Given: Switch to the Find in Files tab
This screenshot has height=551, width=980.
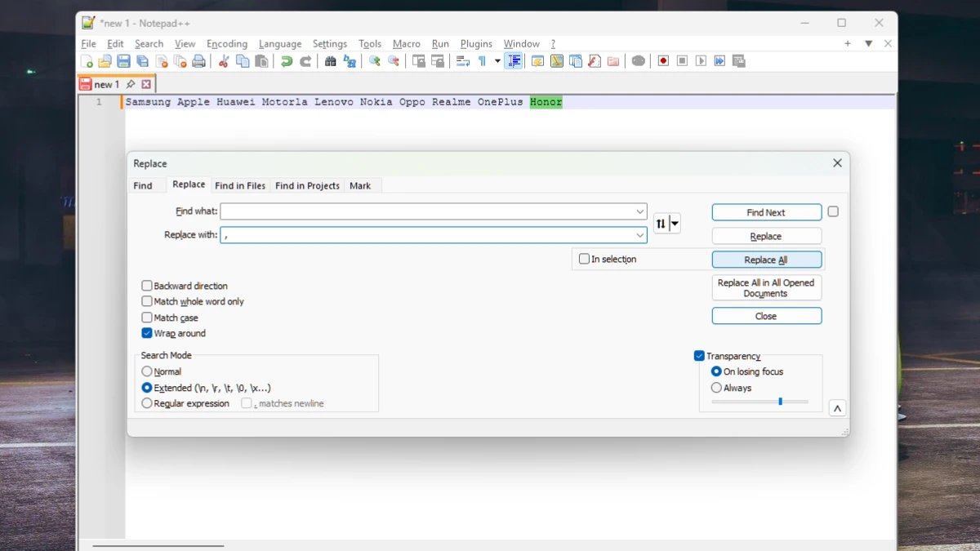Looking at the screenshot, I should [x=240, y=186].
